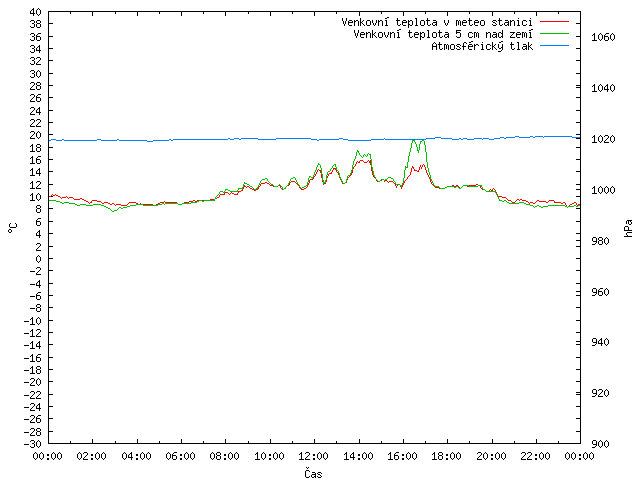Click green legend line sample
Screen dimensions: 640x480
[554, 33]
